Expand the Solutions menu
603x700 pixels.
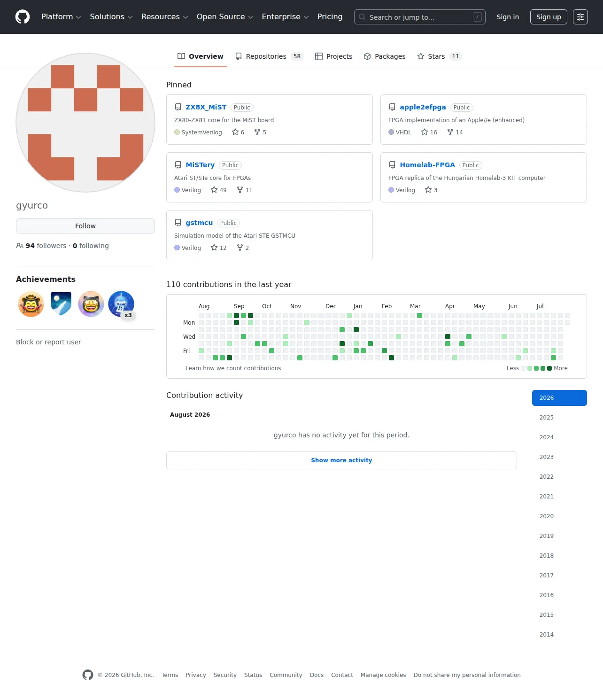pyautogui.click(x=111, y=17)
